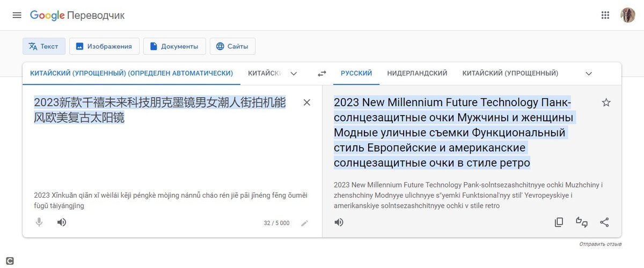Screen dimensions: 644x268
Task: Clear the source text with X
Action: click(x=307, y=103)
